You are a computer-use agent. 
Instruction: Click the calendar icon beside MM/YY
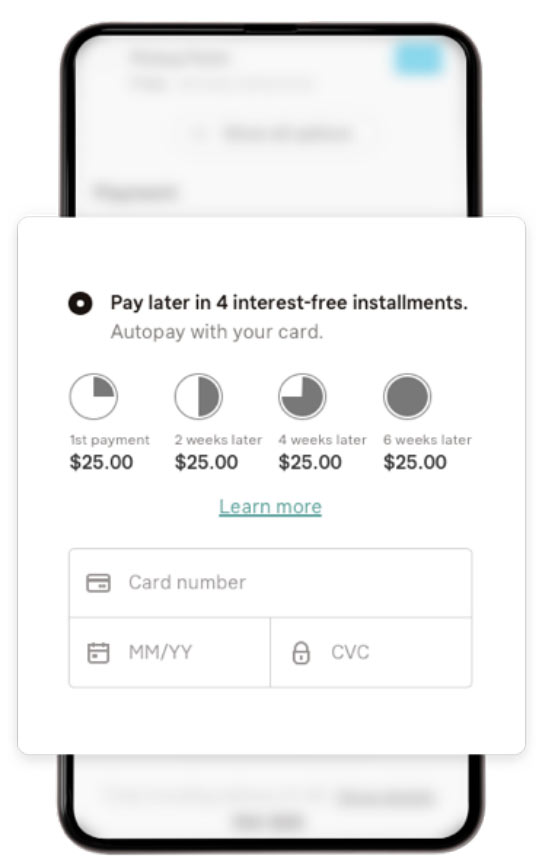[x=99, y=653]
